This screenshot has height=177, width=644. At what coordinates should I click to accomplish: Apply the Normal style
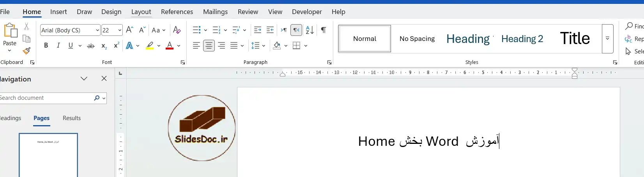(365, 39)
